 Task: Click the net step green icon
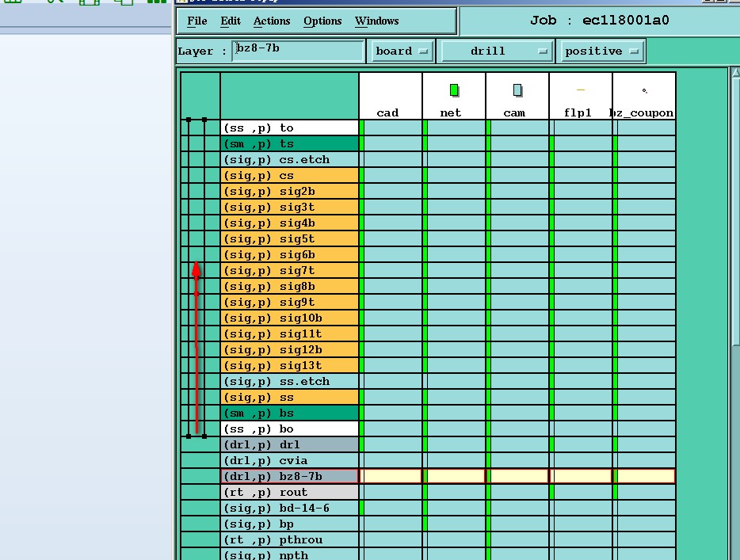454,90
